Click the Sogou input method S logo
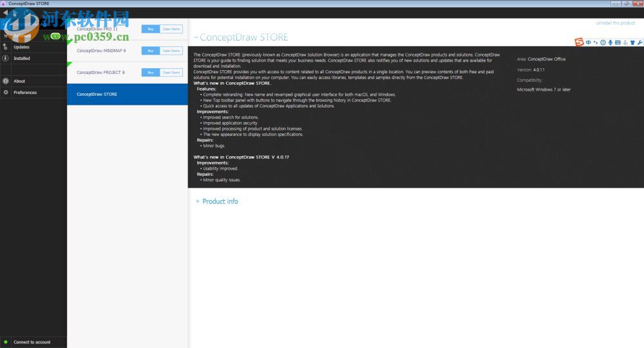This screenshot has width=644, height=348. pos(579,42)
